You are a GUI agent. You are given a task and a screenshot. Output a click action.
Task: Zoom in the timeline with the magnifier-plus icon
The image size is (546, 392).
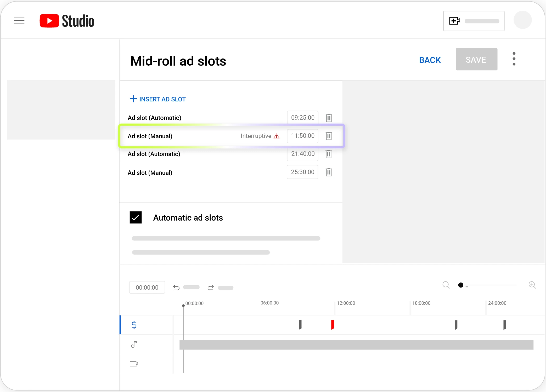(532, 285)
